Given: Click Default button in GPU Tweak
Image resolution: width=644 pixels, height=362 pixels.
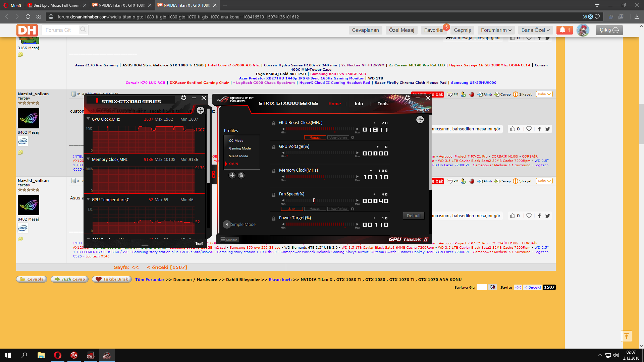Looking at the screenshot, I should 414,216.
